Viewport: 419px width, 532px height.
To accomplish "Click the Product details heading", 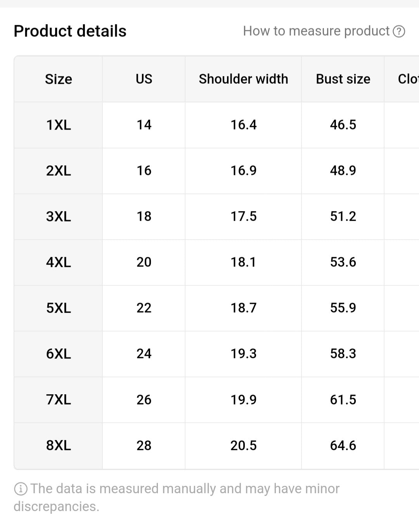I will [x=70, y=31].
